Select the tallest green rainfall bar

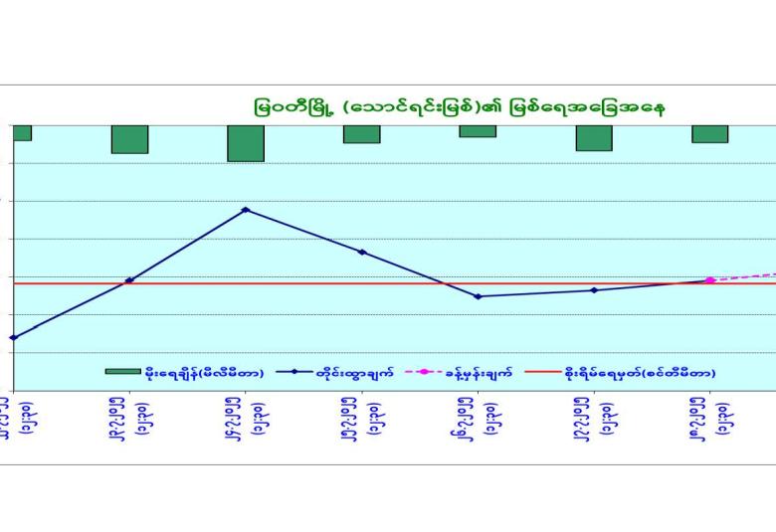[246, 143]
